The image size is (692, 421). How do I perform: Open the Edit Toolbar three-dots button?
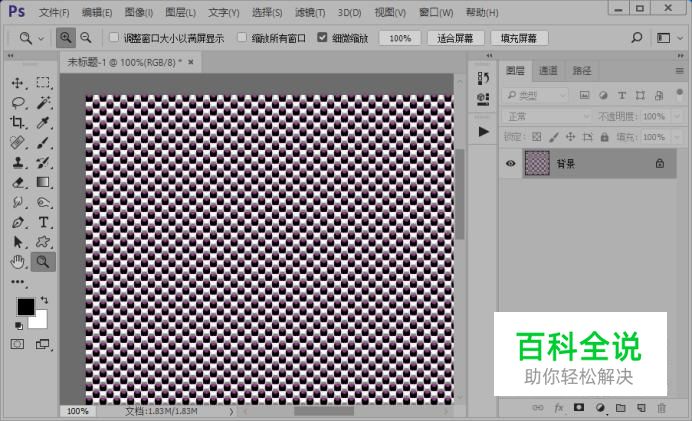pyautogui.click(x=18, y=282)
